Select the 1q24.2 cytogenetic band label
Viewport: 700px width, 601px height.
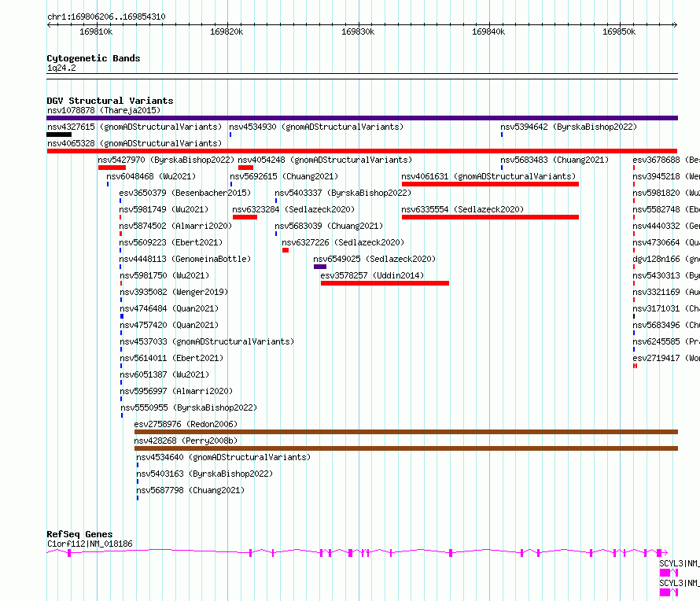(x=61, y=68)
